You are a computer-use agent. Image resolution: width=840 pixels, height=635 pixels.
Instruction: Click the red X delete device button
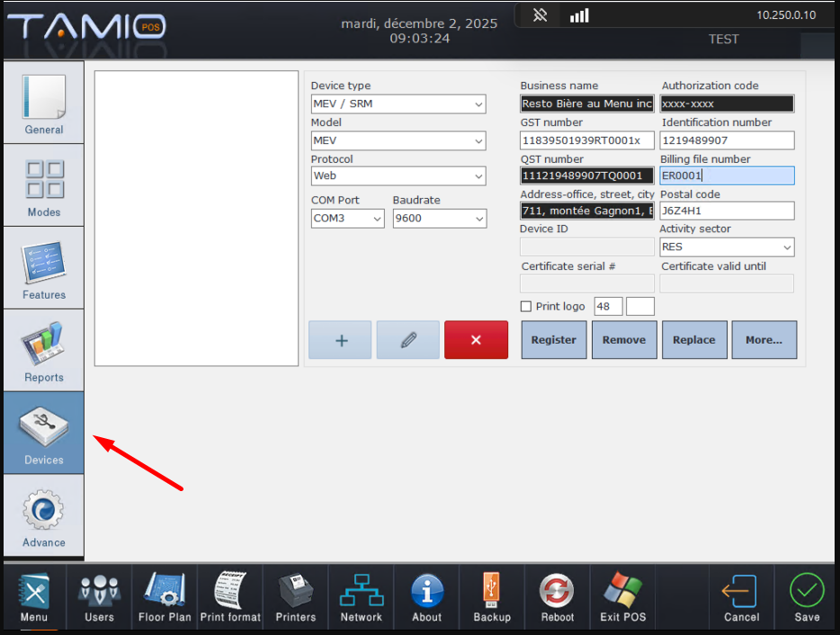point(476,340)
